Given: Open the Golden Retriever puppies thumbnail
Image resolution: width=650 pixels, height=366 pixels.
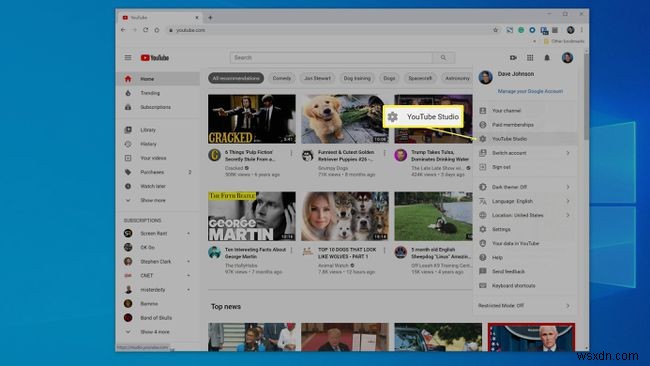Looking at the screenshot, I should pyautogui.click(x=344, y=119).
